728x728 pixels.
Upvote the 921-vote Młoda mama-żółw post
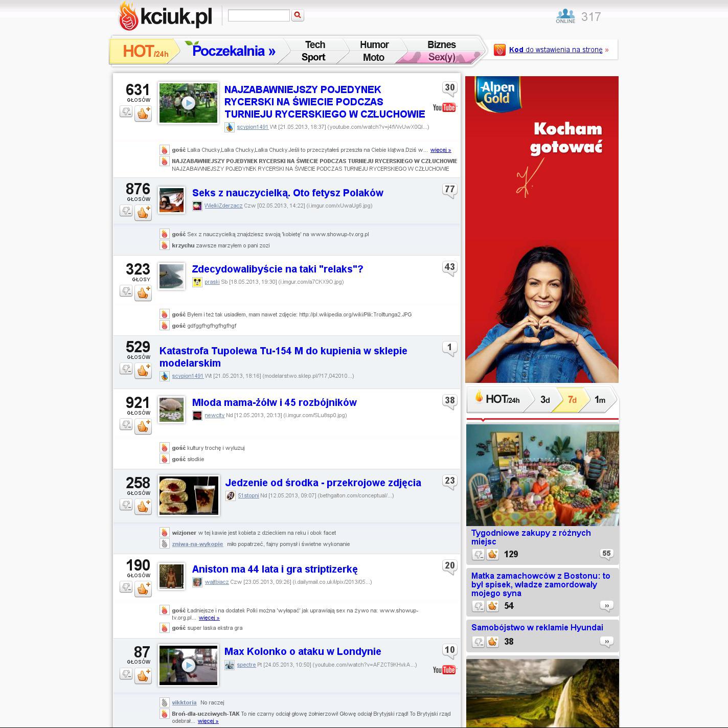[143, 426]
